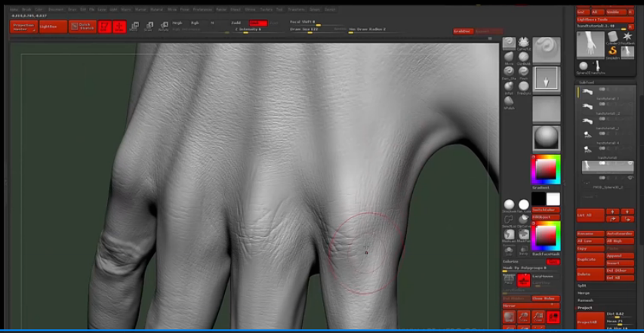Toggle the Mirror button
Viewport: 644px width, 333px height.
pos(531,306)
